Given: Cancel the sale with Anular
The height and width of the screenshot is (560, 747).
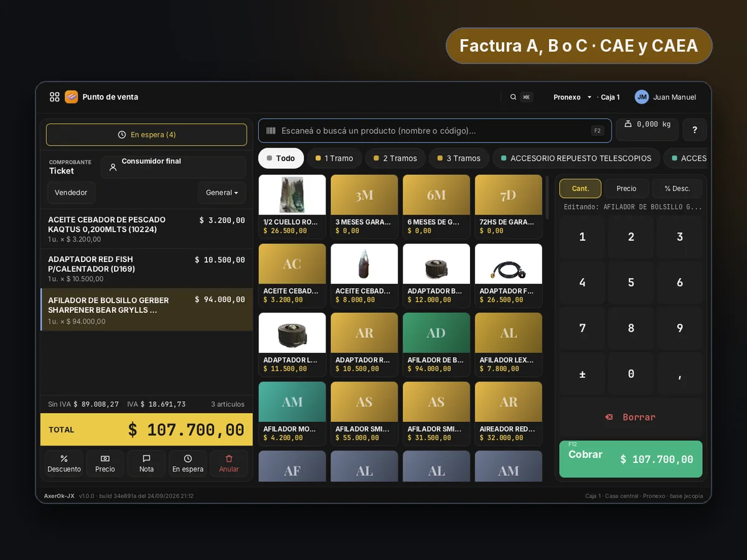Looking at the screenshot, I should point(229,464).
